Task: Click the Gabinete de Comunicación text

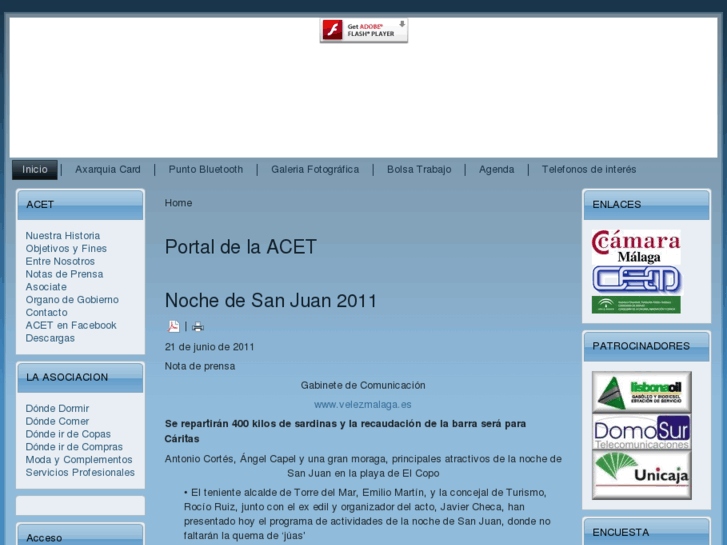Action: 363,385
